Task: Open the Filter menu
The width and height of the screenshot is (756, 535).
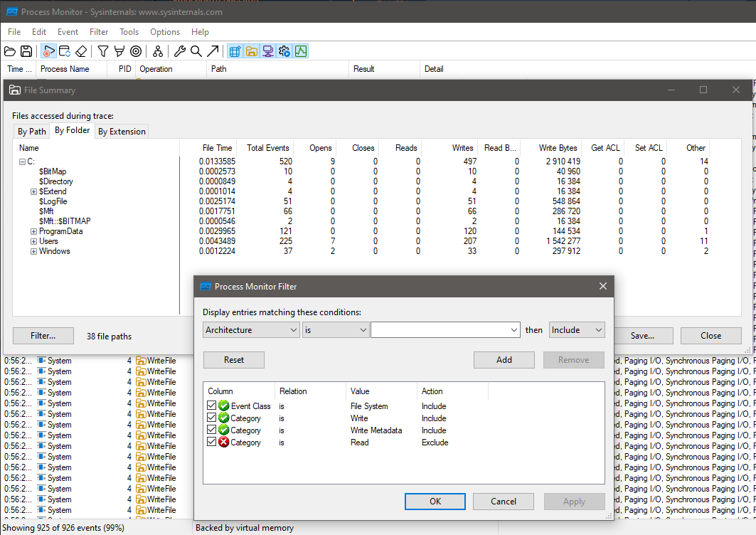Action: (99, 32)
